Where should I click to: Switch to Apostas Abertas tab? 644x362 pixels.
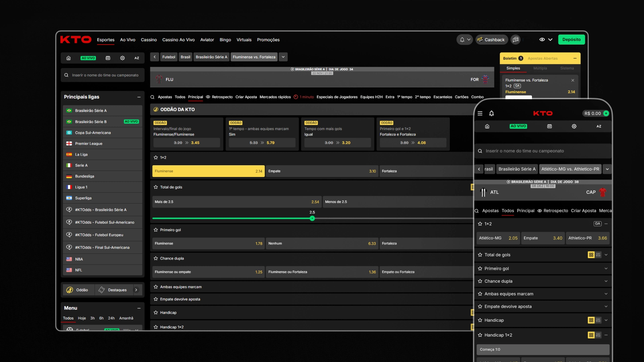click(543, 58)
